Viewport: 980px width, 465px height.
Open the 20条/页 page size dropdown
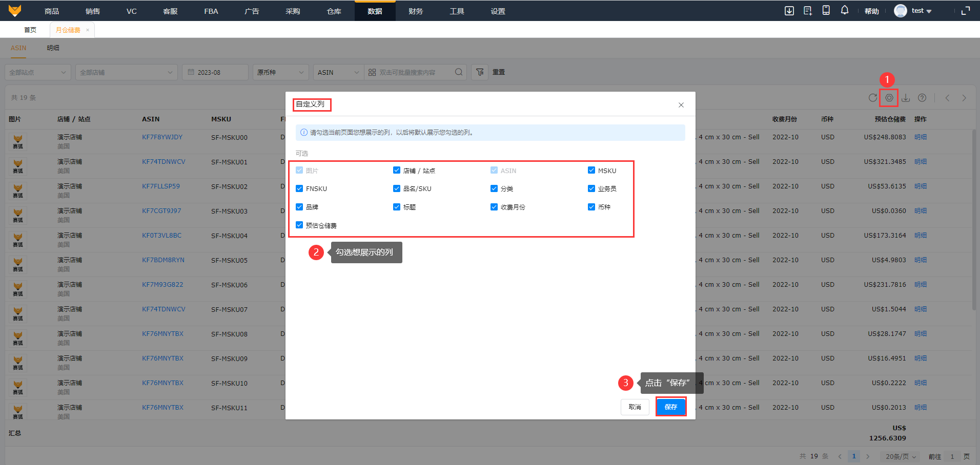click(x=901, y=456)
